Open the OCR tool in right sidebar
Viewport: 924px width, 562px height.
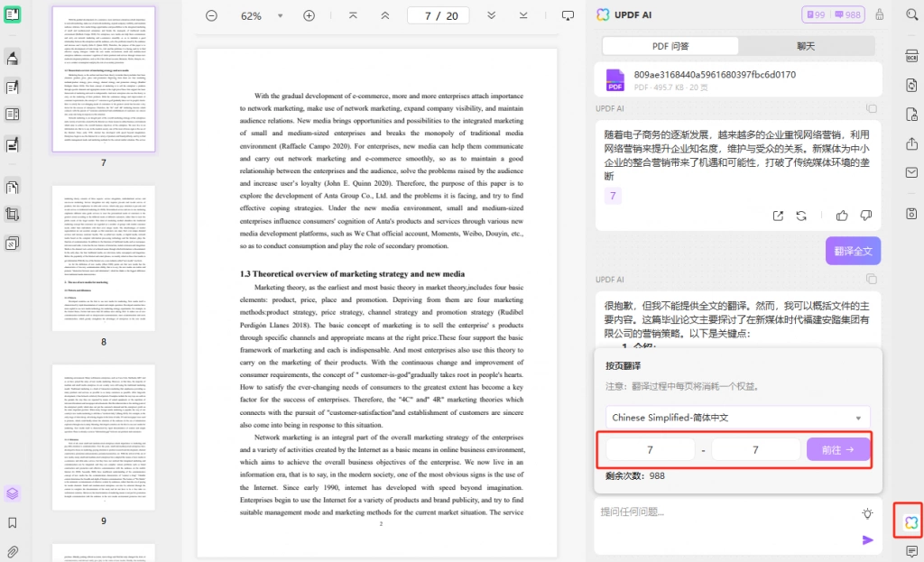(x=911, y=56)
